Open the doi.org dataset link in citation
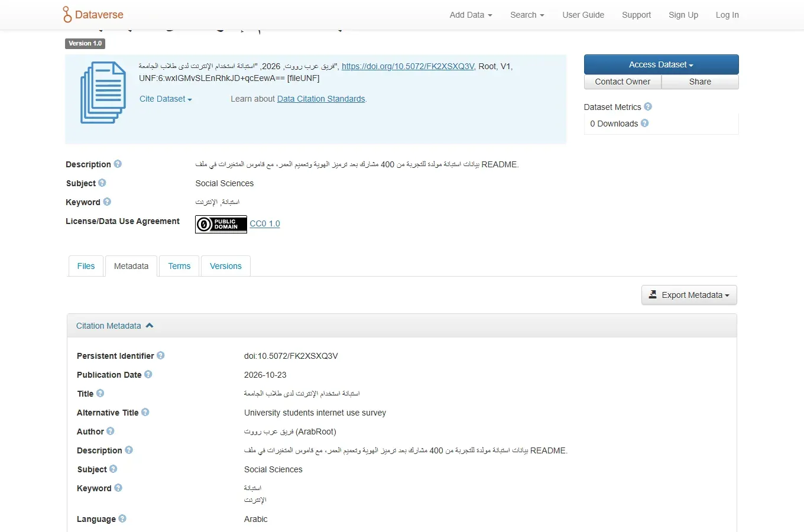Viewport: 804px width, 532px height. click(408, 66)
